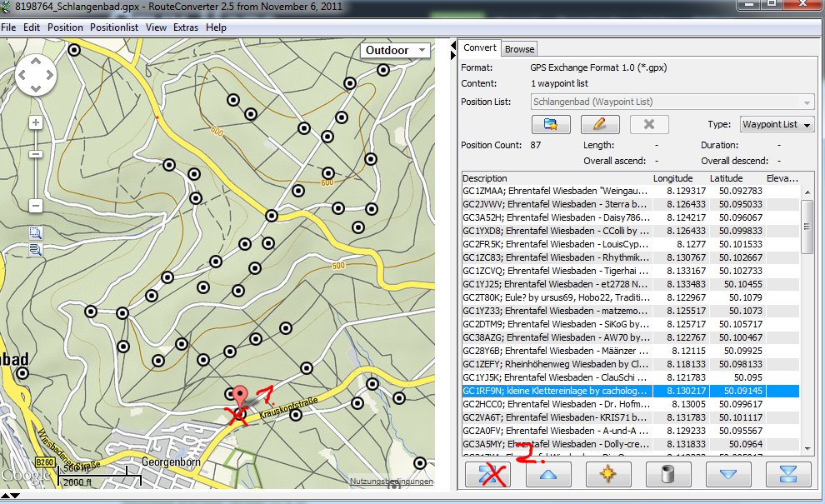This screenshot has width=825, height=504.
Task: Move the selected position to the bottom
Action: (x=788, y=474)
